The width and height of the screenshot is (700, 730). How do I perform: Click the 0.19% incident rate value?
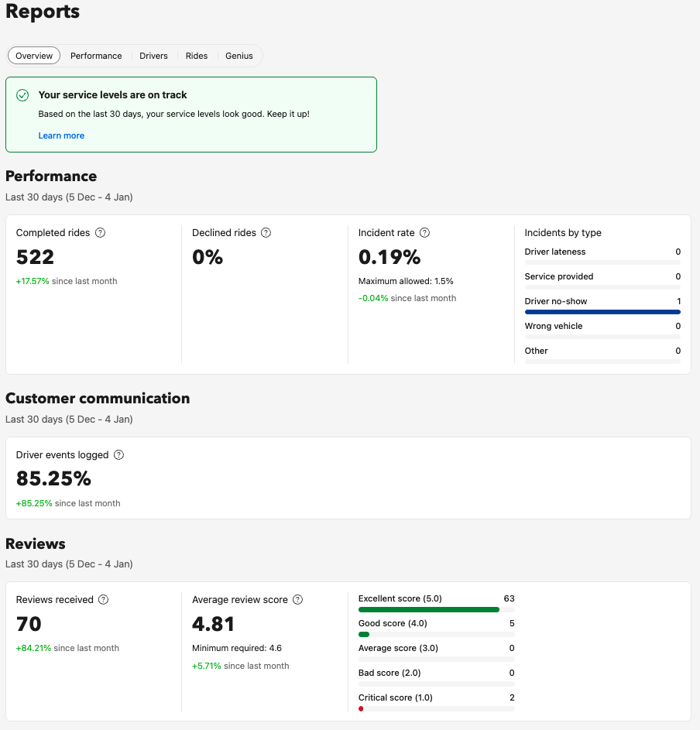[x=389, y=257]
